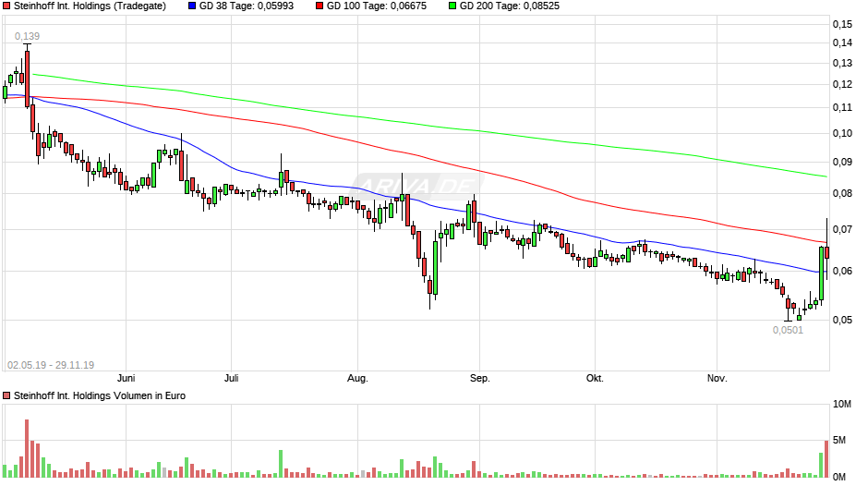The image size is (868, 486).
Task: Click the 'Aug.' month axis label
Action: pos(357,378)
